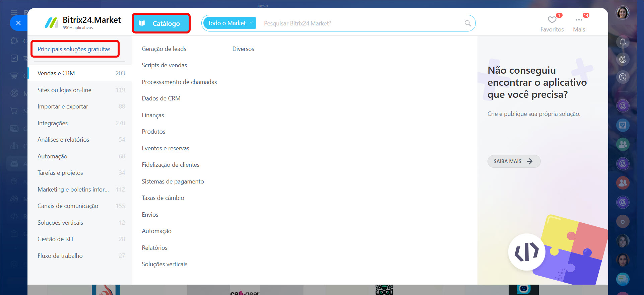
Task: Select Automação category in left list
Action: point(80,156)
